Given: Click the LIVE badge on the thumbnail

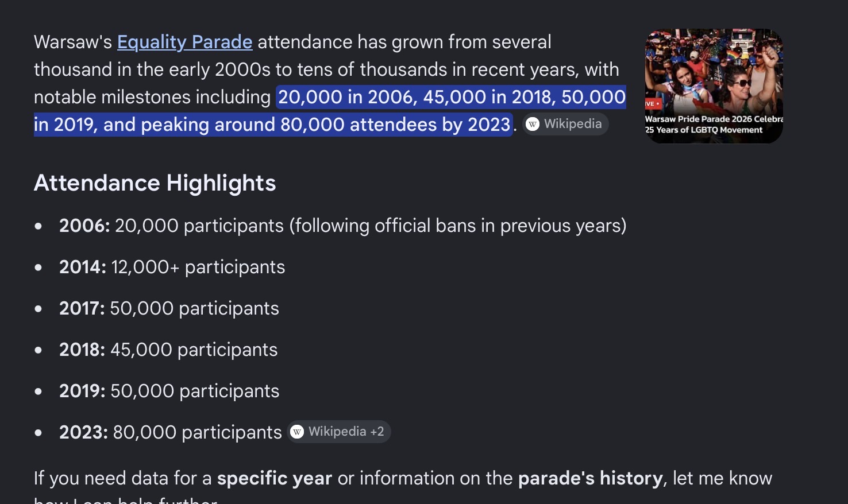Looking at the screenshot, I should [652, 104].
